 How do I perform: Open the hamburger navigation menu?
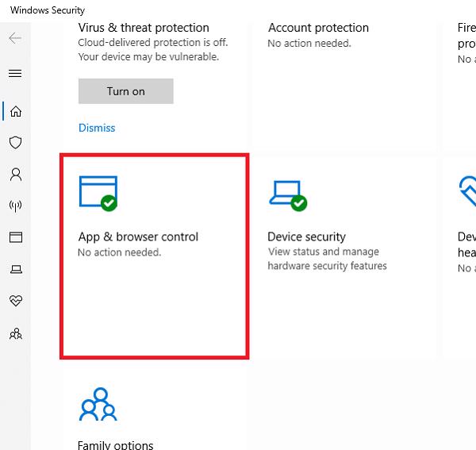coord(15,73)
